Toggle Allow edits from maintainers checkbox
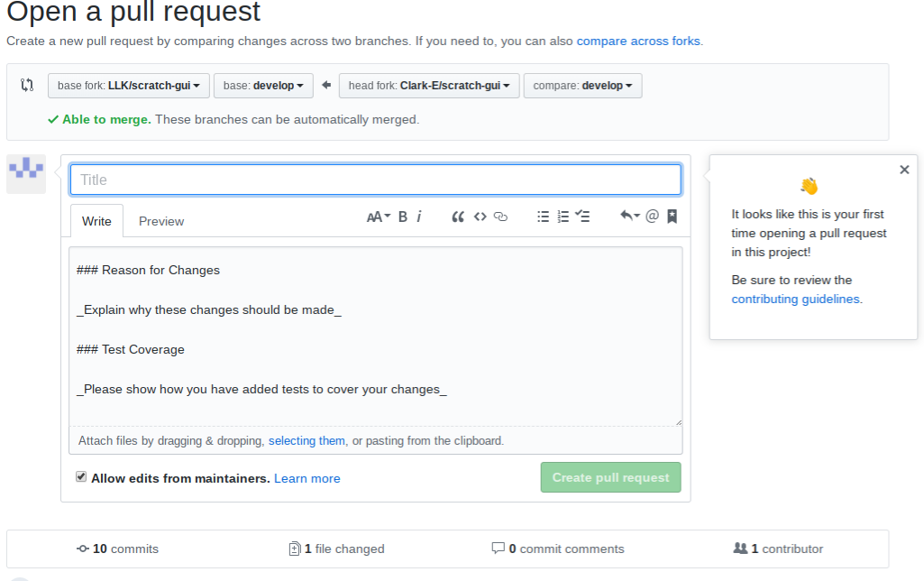The height and width of the screenshot is (581, 924). [x=81, y=476]
